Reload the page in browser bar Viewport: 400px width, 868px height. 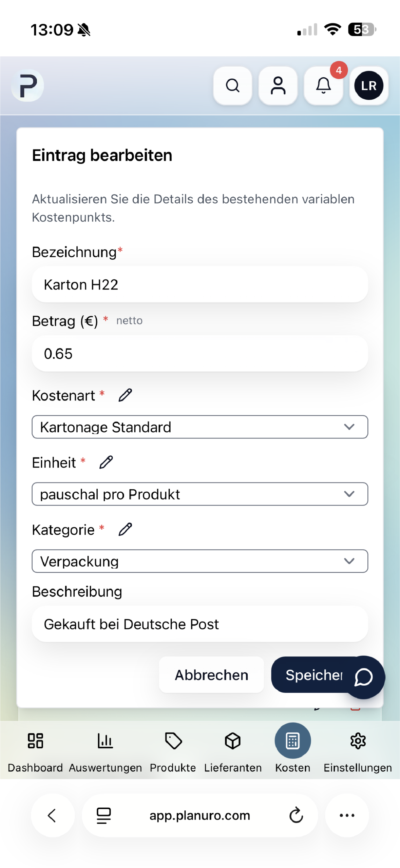296,815
